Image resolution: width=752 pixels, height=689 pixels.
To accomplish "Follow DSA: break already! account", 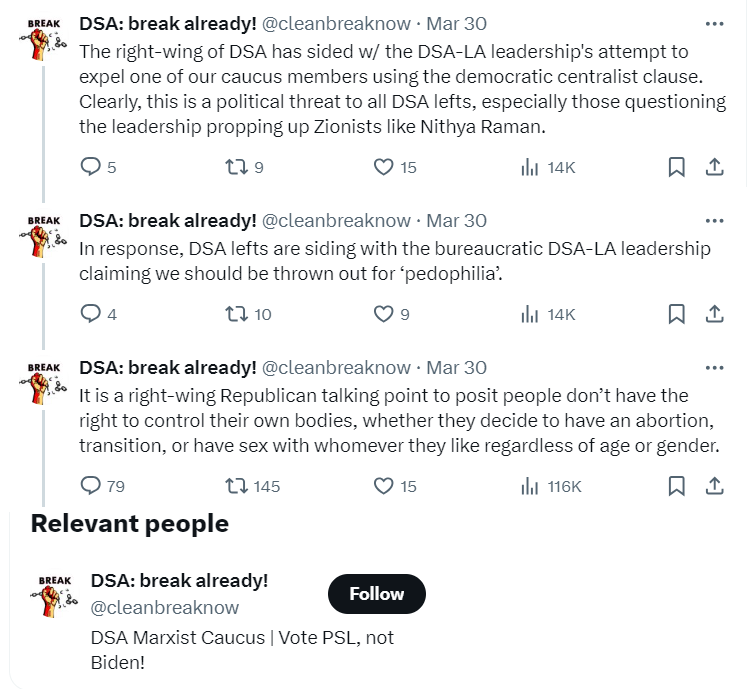I will pyautogui.click(x=376, y=594).
